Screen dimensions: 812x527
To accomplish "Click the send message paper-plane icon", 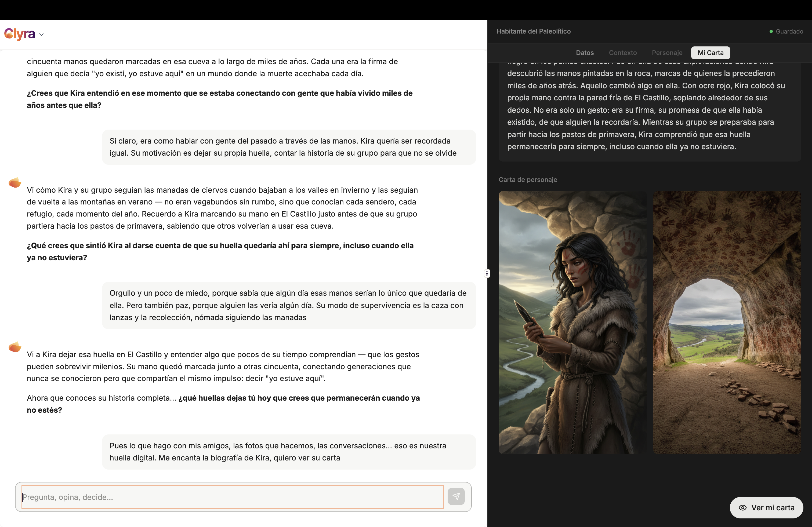I will (456, 497).
